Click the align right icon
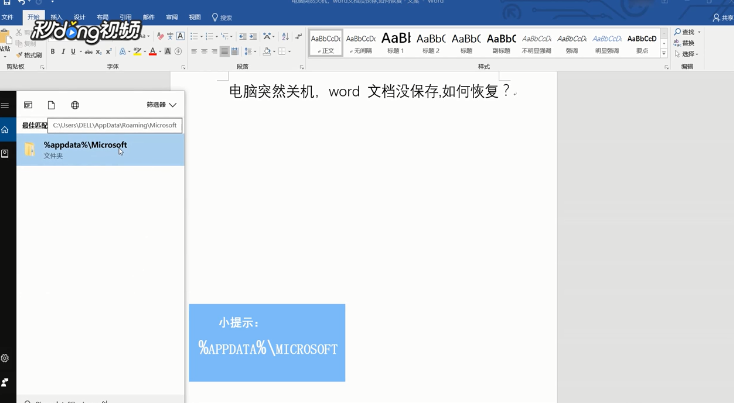The height and width of the screenshot is (403, 734). point(214,51)
